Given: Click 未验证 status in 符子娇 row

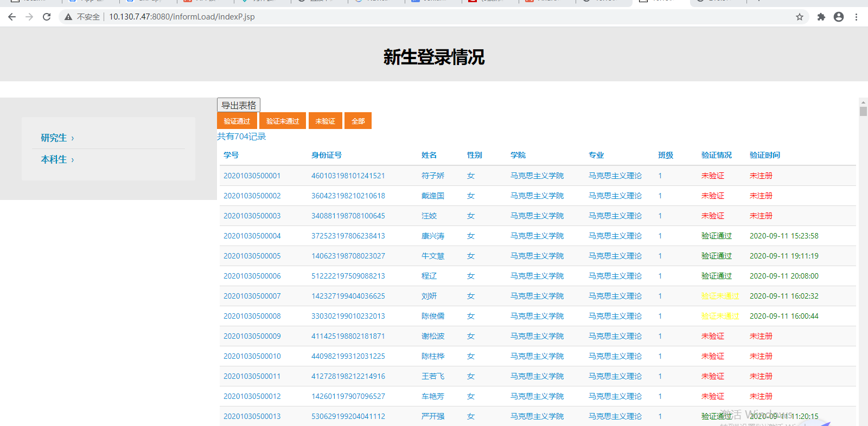Looking at the screenshot, I should [x=713, y=176].
